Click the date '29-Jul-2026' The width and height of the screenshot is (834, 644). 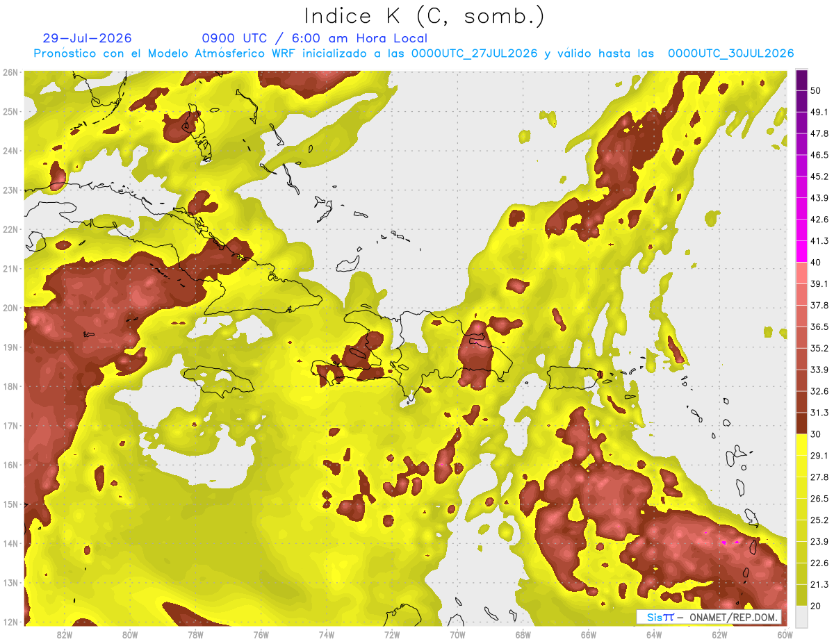[x=87, y=38]
